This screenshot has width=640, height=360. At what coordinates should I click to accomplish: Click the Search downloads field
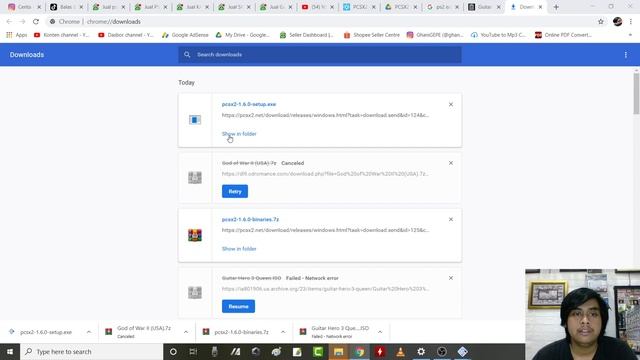[320, 55]
